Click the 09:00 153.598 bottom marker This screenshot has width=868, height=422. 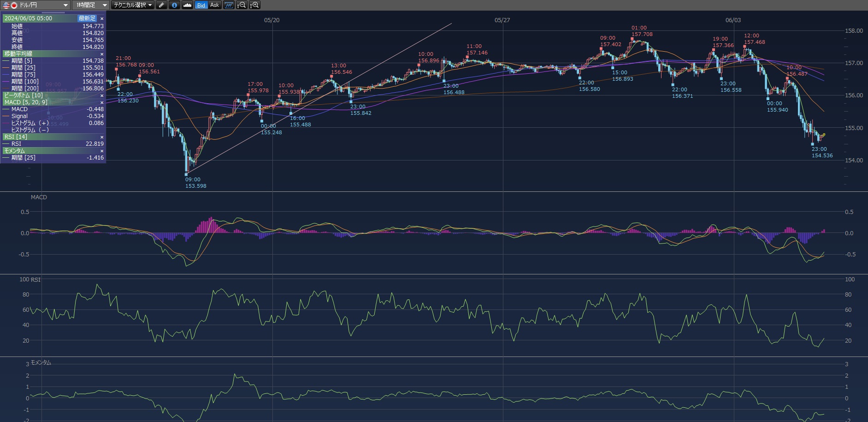tap(187, 174)
